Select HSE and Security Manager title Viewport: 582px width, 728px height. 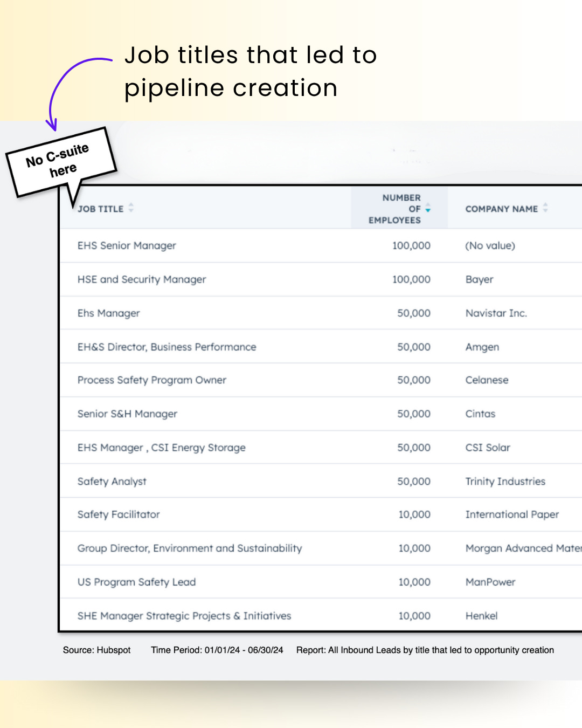[142, 279]
